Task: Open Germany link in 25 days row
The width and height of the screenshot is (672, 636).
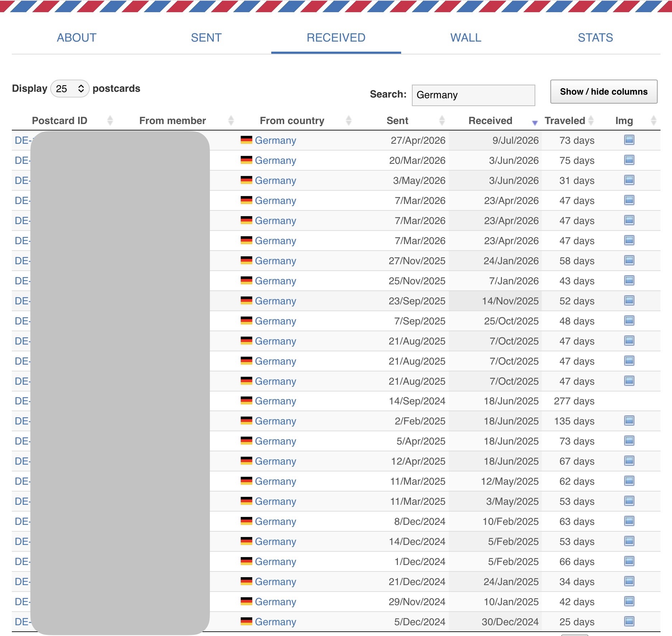Action: 276,622
